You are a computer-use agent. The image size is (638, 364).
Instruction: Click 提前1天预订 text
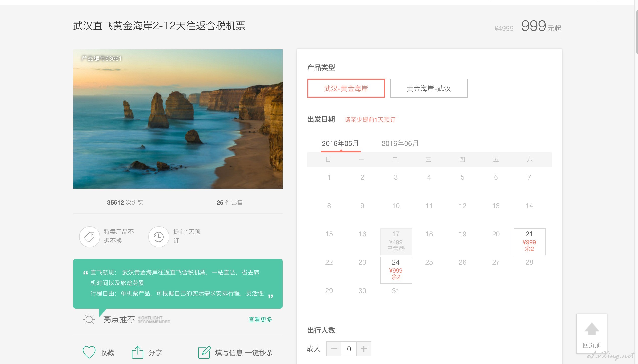187,236
